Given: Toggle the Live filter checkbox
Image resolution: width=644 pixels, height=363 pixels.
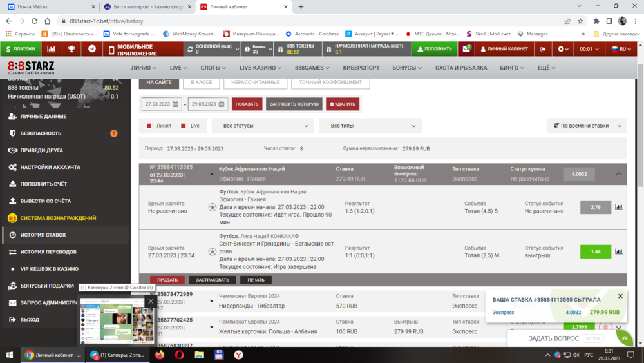Looking at the screenshot, I should pyautogui.click(x=183, y=126).
